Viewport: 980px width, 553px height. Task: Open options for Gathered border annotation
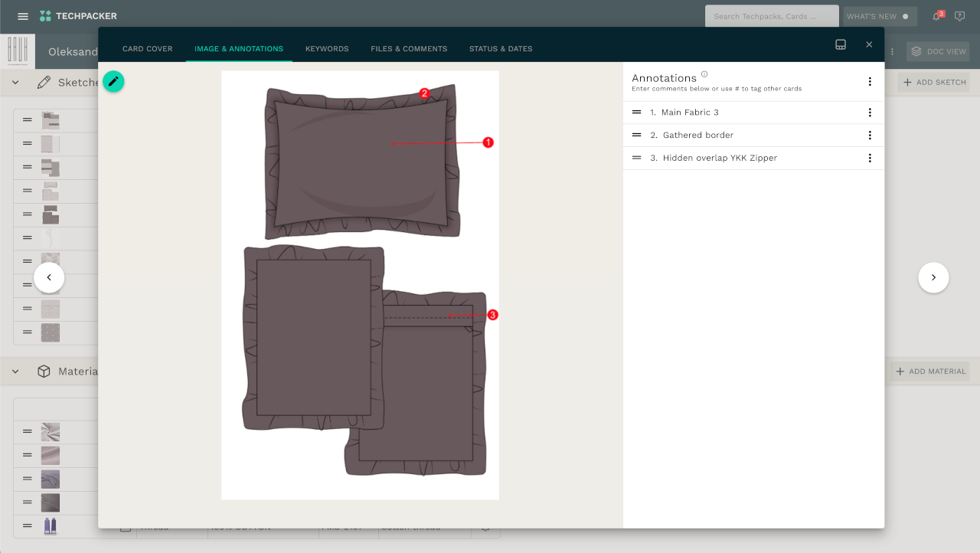(x=870, y=136)
